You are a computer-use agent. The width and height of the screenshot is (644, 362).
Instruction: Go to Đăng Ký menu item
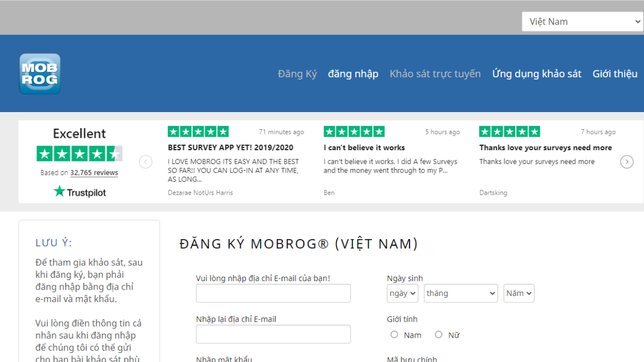coord(297,74)
